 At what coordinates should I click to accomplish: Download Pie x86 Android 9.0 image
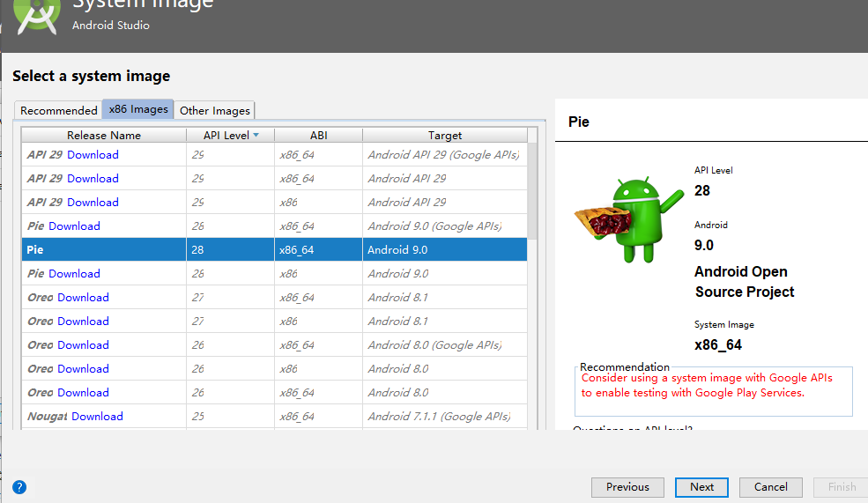(x=74, y=273)
